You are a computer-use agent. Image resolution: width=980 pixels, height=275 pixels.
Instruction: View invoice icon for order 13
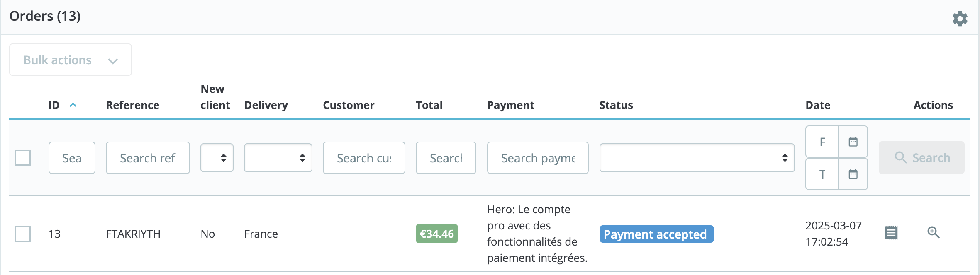(x=891, y=233)
